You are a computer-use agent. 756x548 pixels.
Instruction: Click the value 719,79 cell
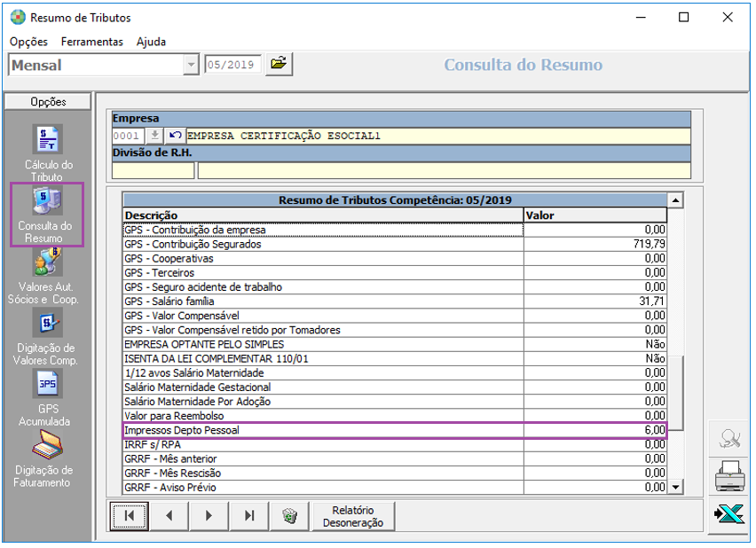[595, 245]
